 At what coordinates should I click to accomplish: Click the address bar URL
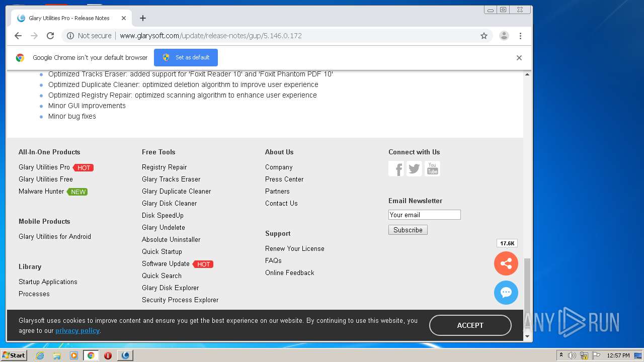211,36
